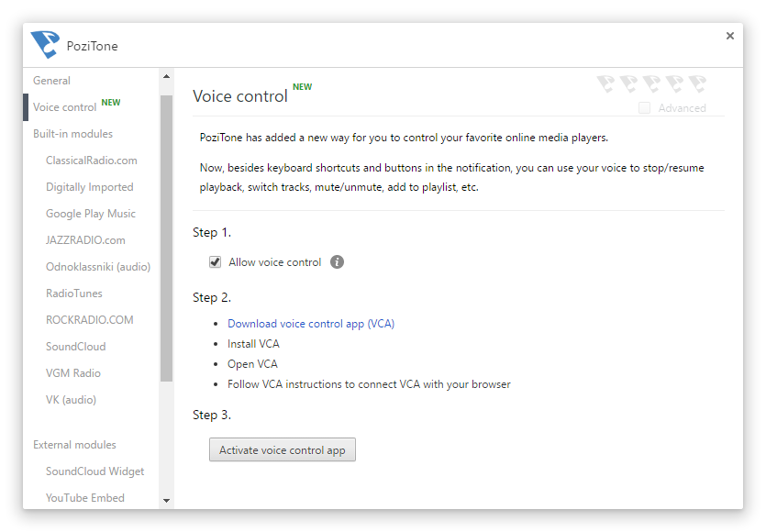Open ROCKRADIO.COM module settings
Screen dimensions: 766x532
(x=89, y=320)
